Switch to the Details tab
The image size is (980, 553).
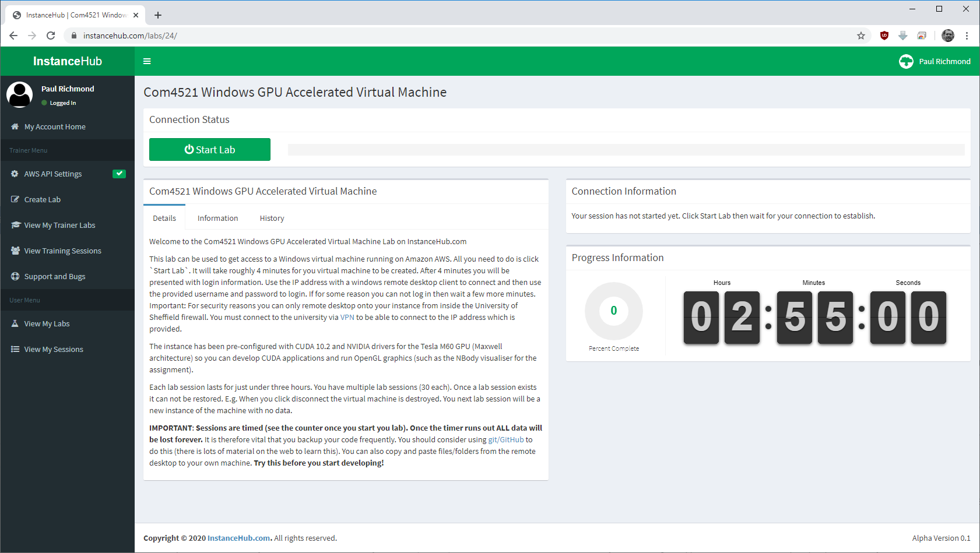click(164, 218)
